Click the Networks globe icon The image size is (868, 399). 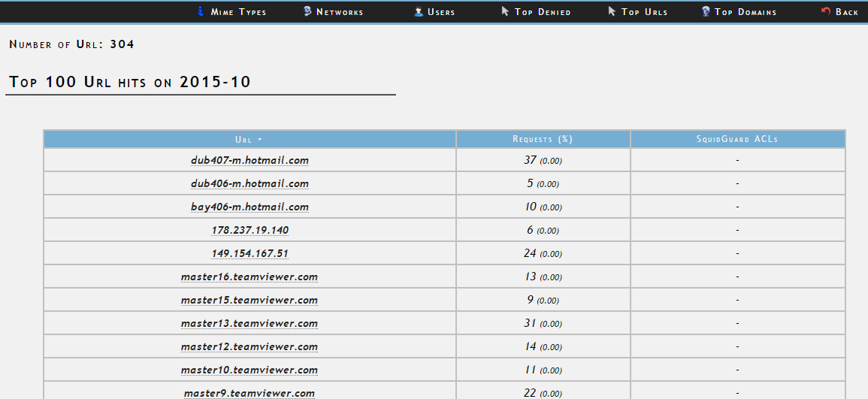pyautogui.click(x=307, y=11)
